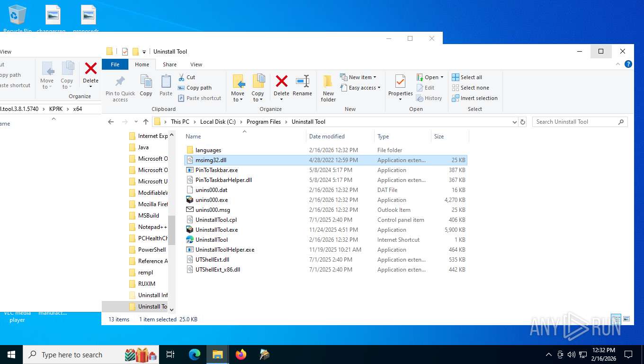Screen dimensions: 644x364
Task: Sort by the Name column header
Action: [x=244, y=136]
